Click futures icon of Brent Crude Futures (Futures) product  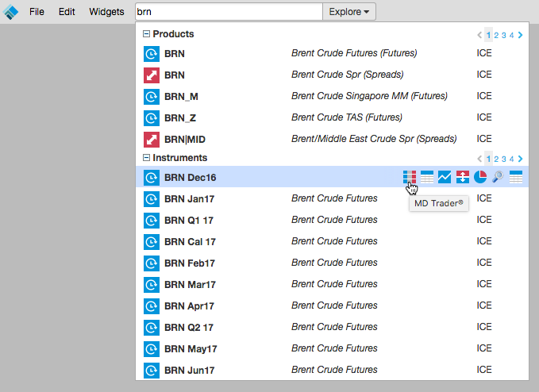click(x=152, y=54)
